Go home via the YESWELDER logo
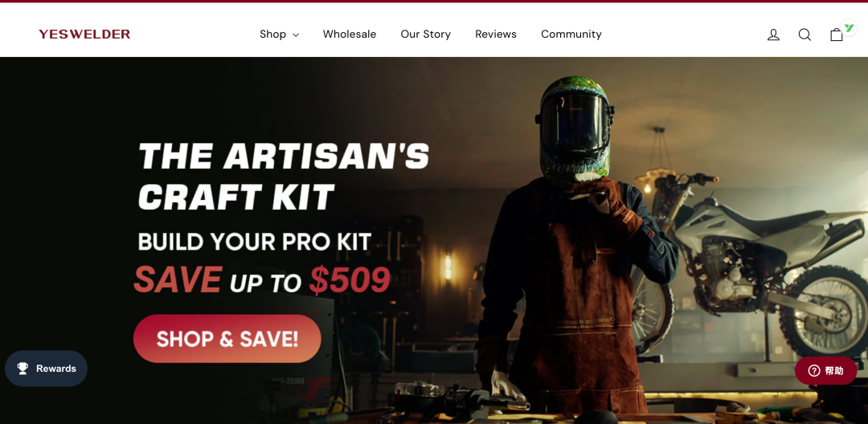The width and height of the screenshot is (868, 424). [x=84, y=35]
